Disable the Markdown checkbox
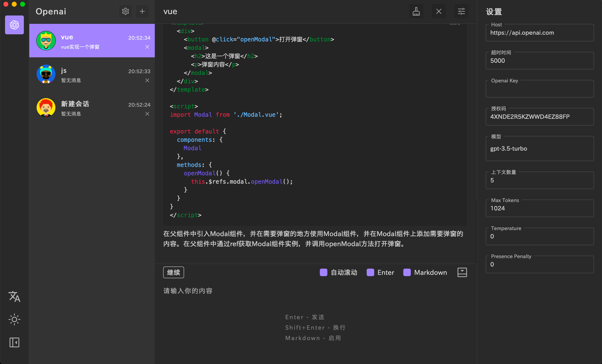The image size is (602, 364). pyautogui.click(x=407, y=272)
